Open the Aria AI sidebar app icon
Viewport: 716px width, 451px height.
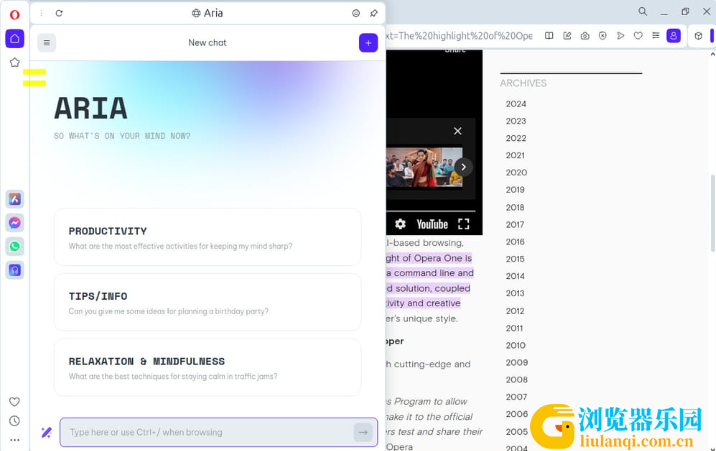15,199
